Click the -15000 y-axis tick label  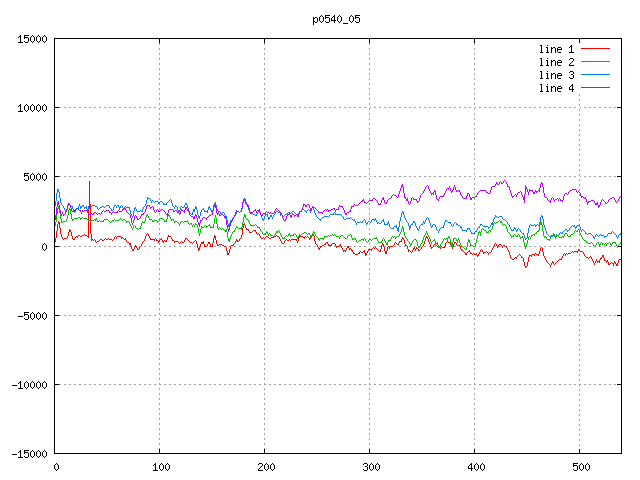point(29,453)
